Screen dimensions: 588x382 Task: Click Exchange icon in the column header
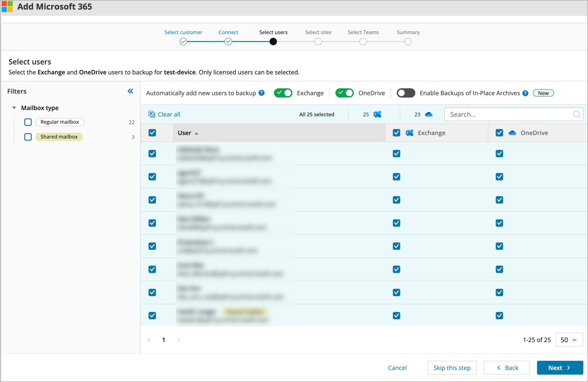coord(410,133)
